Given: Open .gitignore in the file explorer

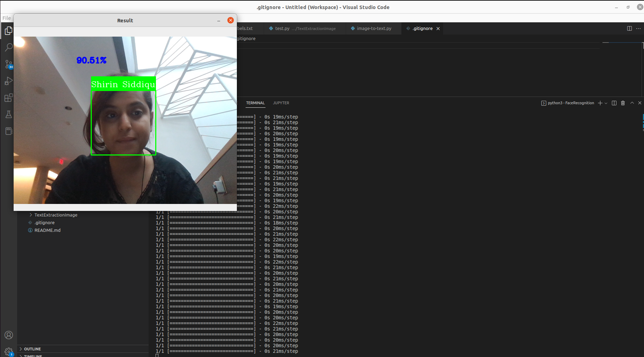Looking at the screenshot, I should [44, 223].
